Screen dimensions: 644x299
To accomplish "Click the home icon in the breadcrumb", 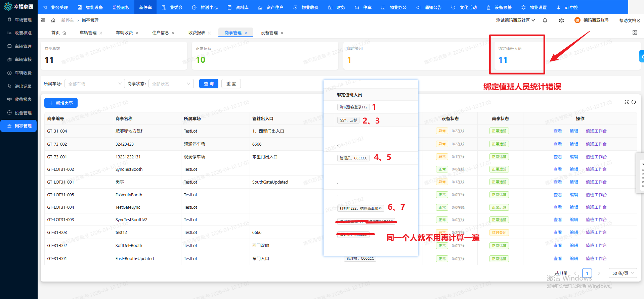I will click(53, 20).
